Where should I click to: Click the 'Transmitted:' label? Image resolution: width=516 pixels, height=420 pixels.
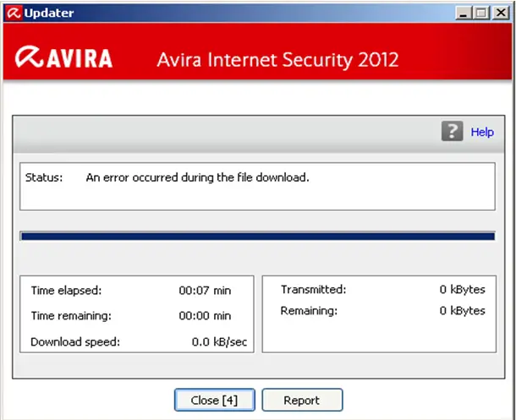click(x=313, y=290)
